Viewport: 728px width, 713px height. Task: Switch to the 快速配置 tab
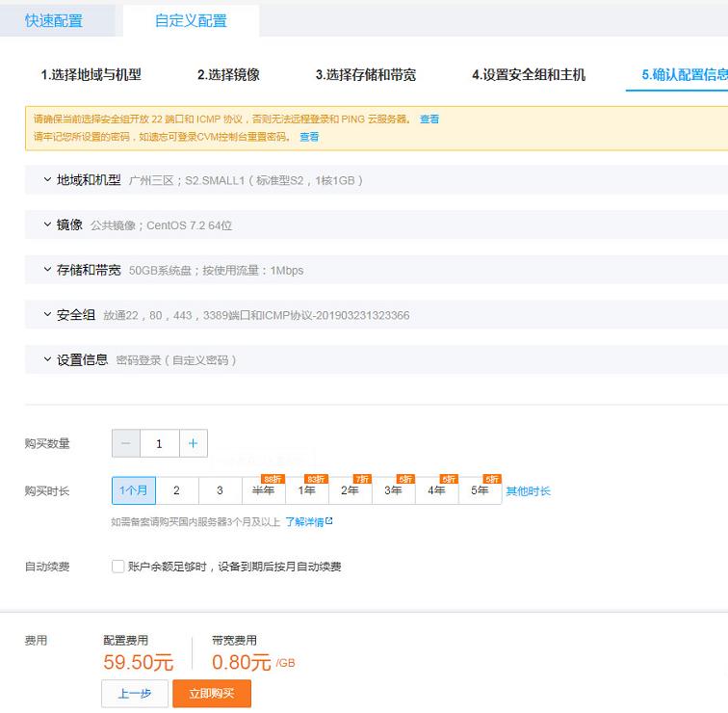[x=54, y=20]
